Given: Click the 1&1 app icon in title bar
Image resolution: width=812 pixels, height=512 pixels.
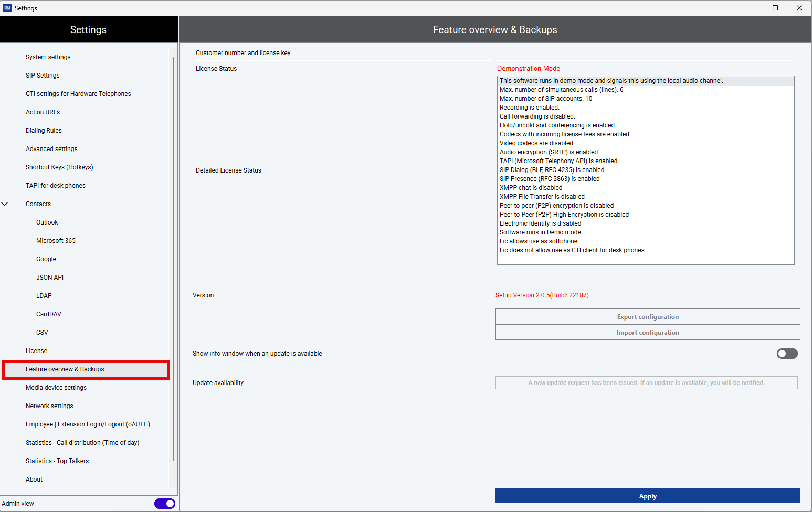Looking at the screenshot, I should point(7,8).
